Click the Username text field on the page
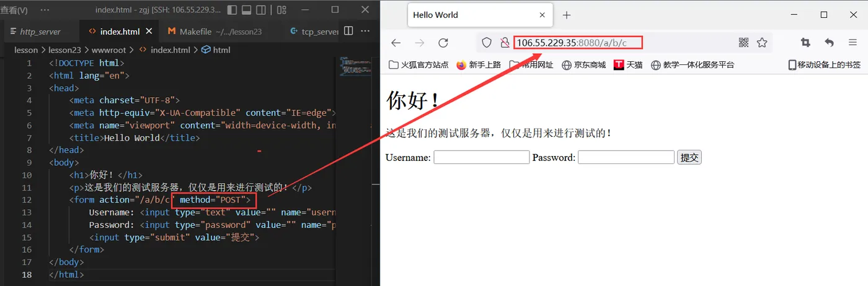 482,157
